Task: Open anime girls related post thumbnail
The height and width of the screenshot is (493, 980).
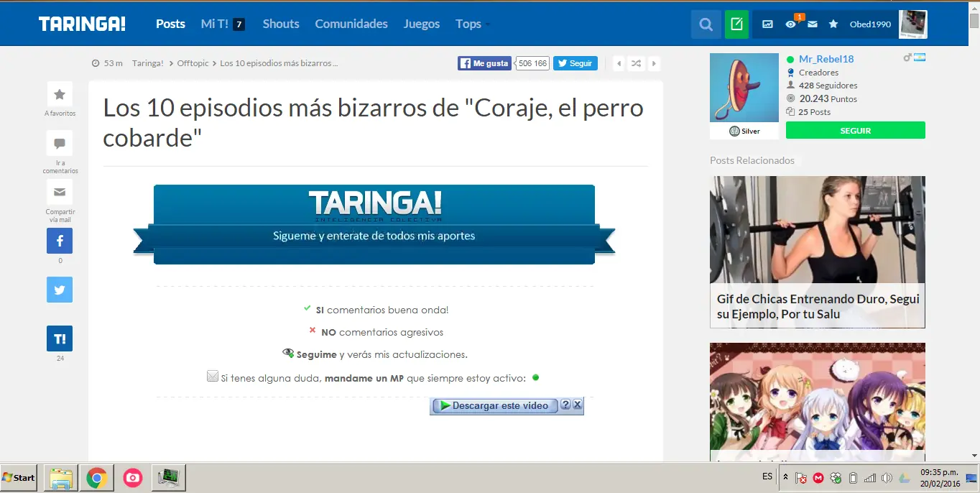Action: tap(818, 401)
